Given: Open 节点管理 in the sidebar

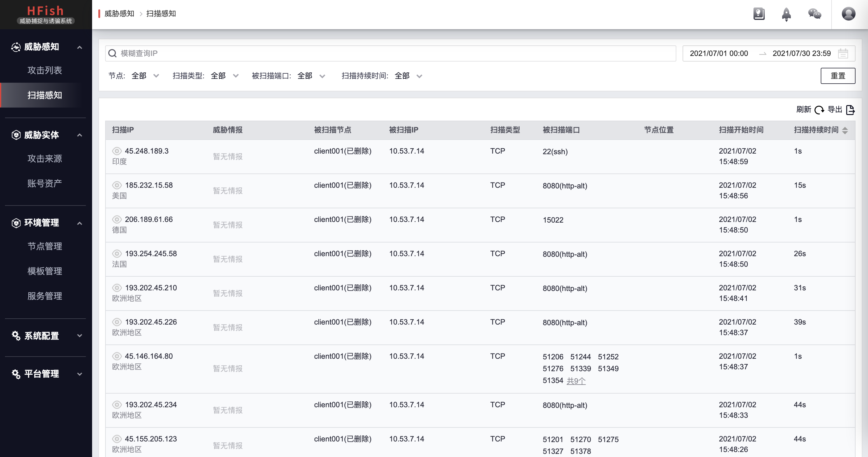Looking at the screenshot, I should click(x=44, y=246).
